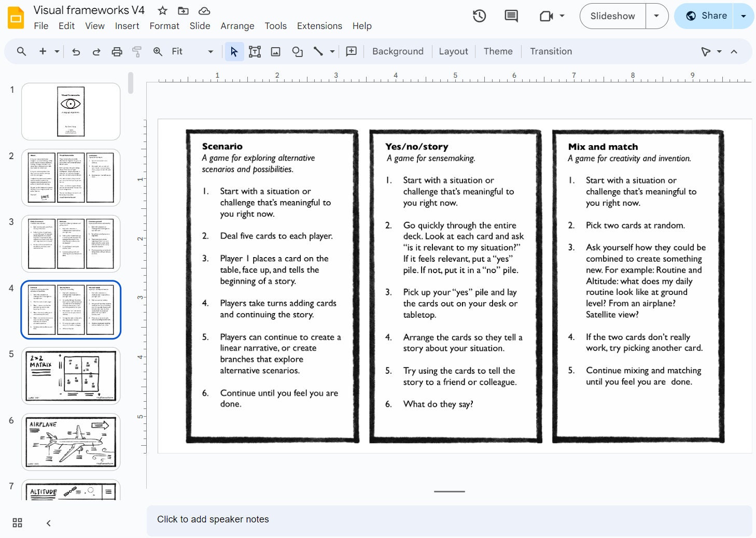Star this presentation
The height and width of the screenshot is (538, 756).
(162, 11)
